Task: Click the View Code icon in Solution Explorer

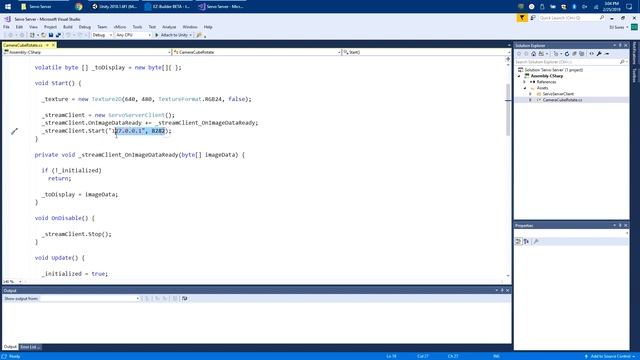Action: (591, 54)
